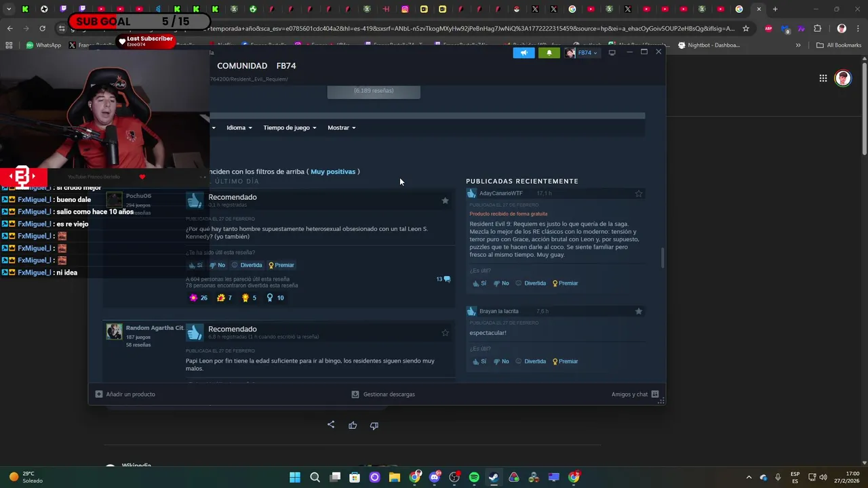Screen dimensions: 868x488
Task: Click the ribbon award with count 10
Action: point(275,298)
